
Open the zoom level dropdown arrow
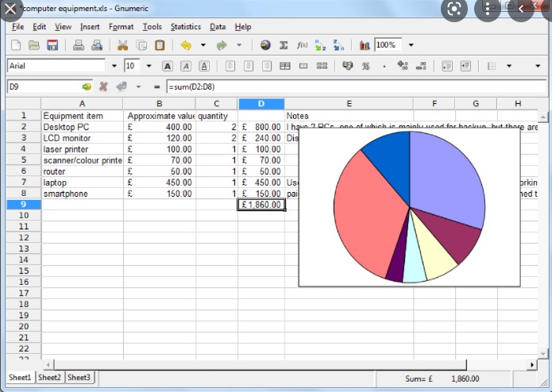point(411,45)
